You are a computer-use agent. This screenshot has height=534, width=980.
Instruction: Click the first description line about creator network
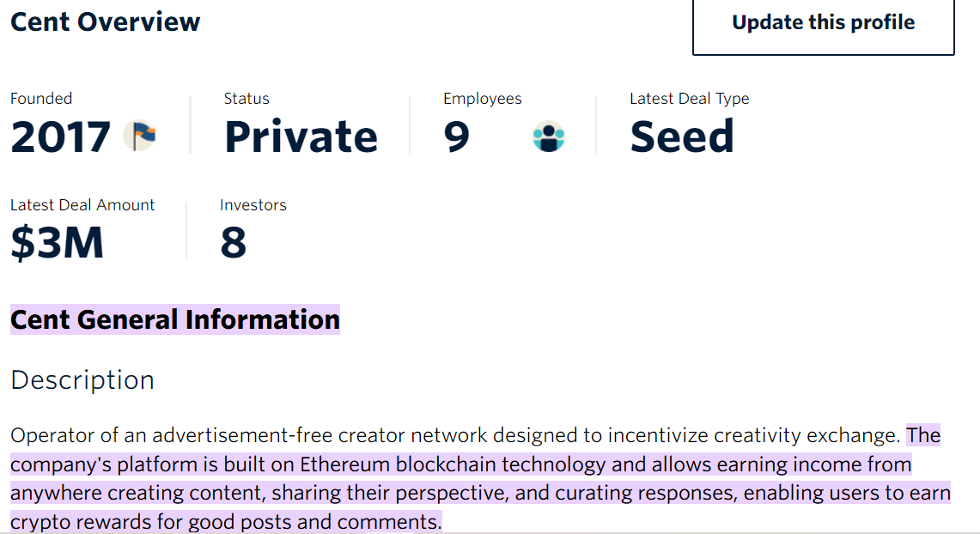point(455,435)
